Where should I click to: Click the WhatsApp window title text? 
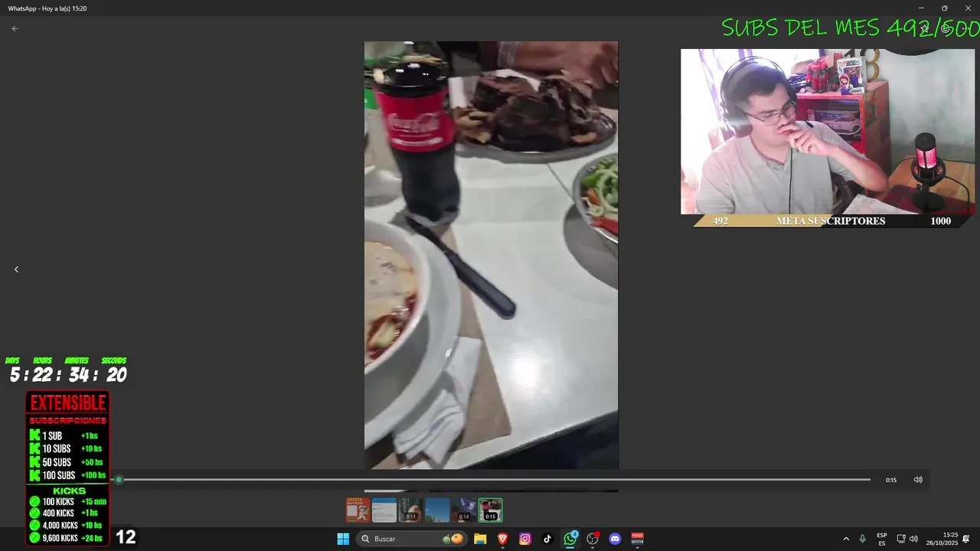pos(47,8)
